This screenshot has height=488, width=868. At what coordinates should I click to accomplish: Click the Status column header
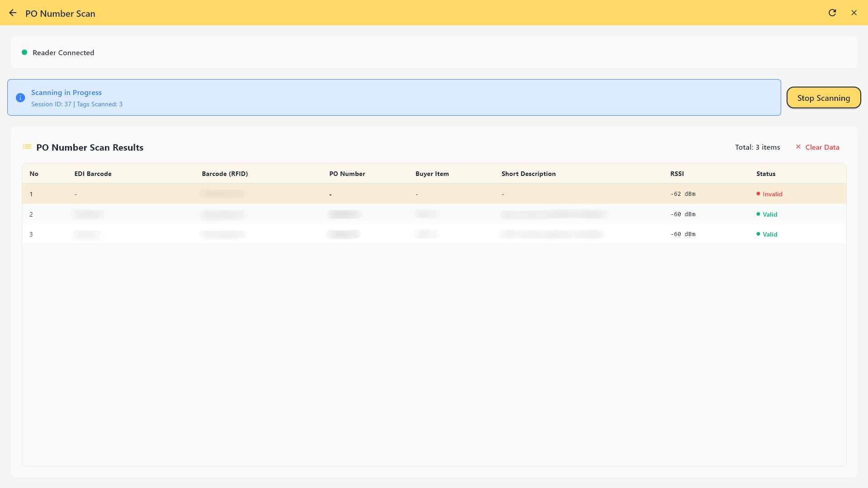click(766, 174)
